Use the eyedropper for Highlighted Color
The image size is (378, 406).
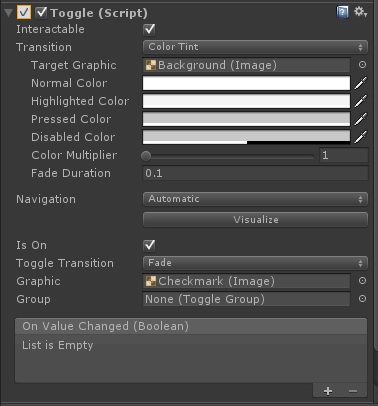[x=361, y=101]
